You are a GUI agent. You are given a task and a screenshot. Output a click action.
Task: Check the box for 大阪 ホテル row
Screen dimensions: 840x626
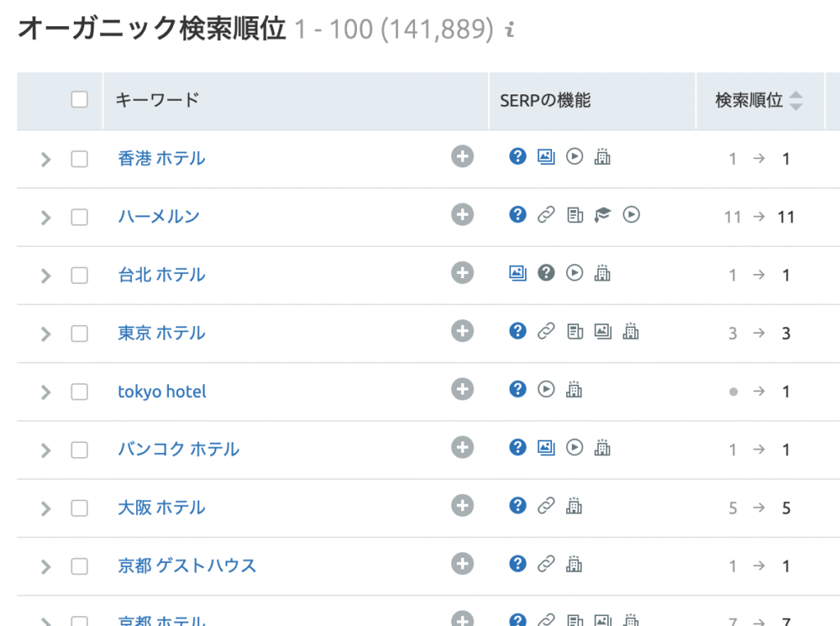pos(80,508)
